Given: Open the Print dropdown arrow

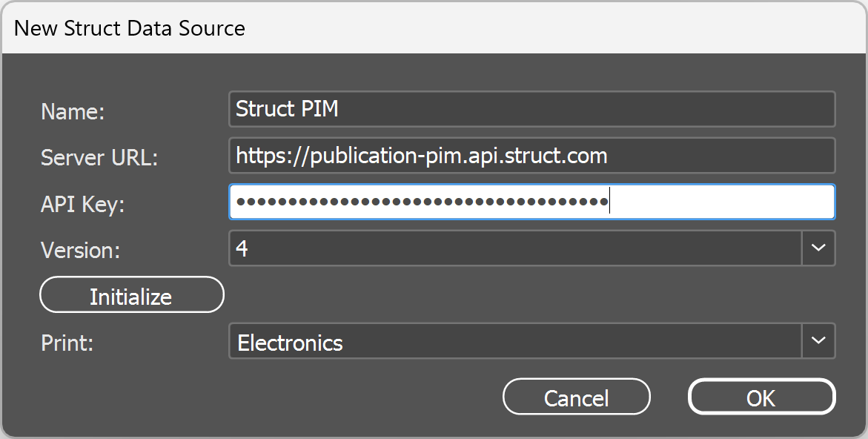Looking at the screenshot, I should point(818,340).
